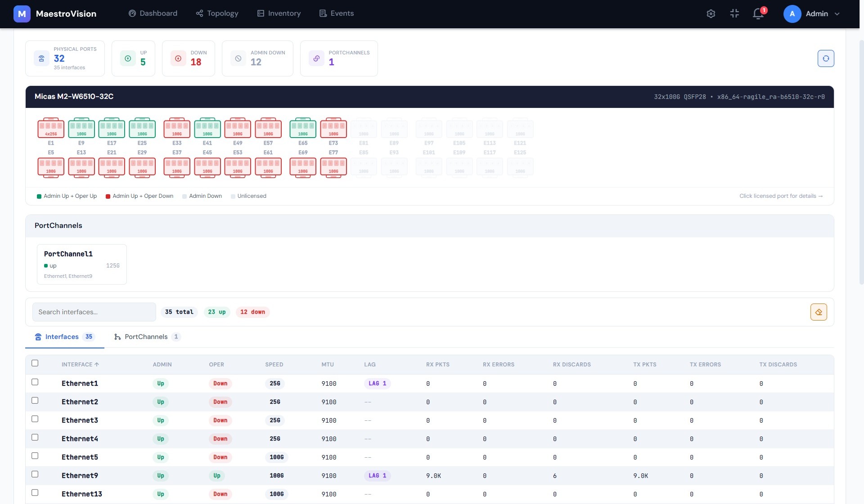
Task: Switch to the Interfaces tab
Action: pos(65,337)
